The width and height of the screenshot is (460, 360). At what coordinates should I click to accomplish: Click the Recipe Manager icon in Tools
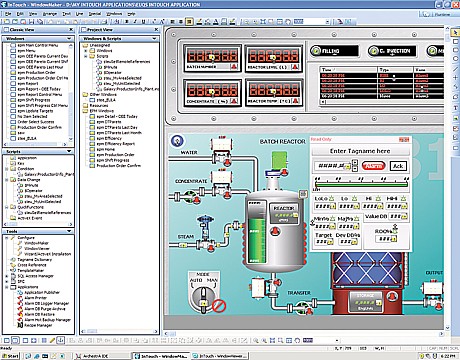[20, 325]
